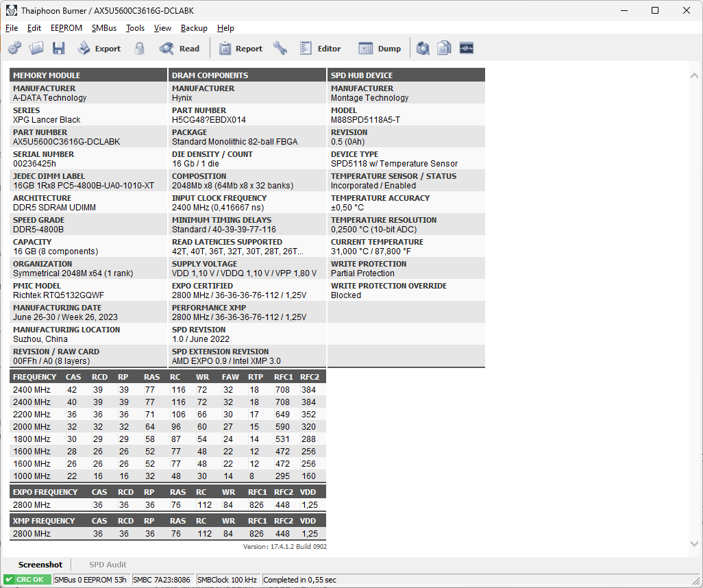Click the gear settings icon in toolbar
The width and height of the screenshot is (703, 588).
coord(14,48)
